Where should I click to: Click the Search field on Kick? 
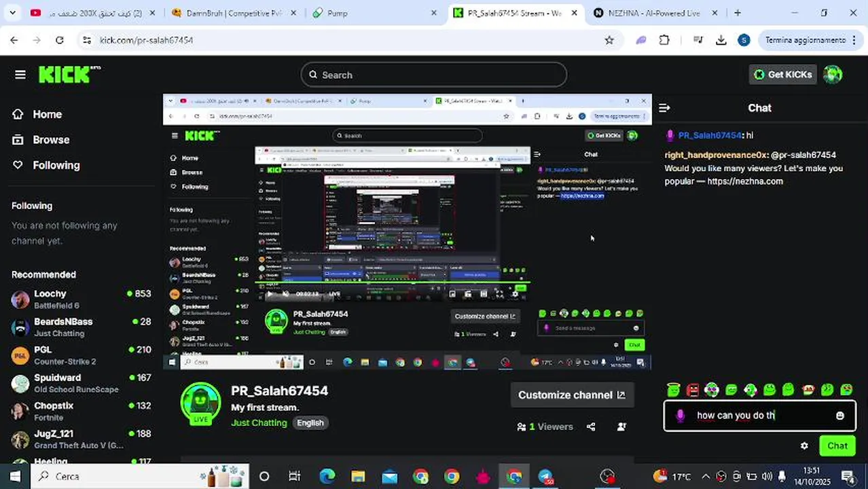point(433,75)
